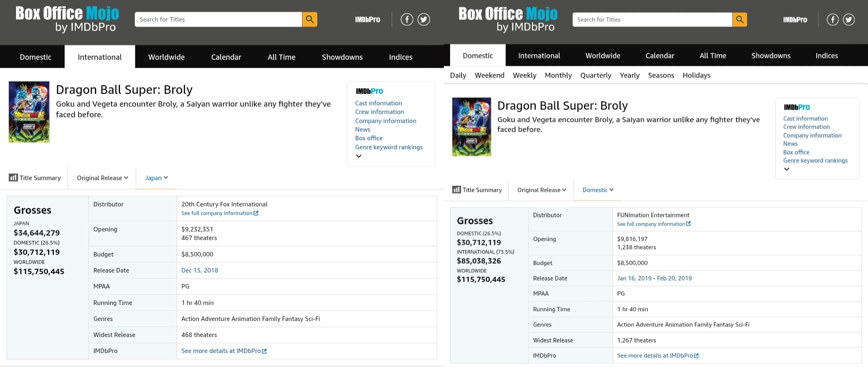
Task: Click the opening value $9,232,351
Action: point(197,229)
